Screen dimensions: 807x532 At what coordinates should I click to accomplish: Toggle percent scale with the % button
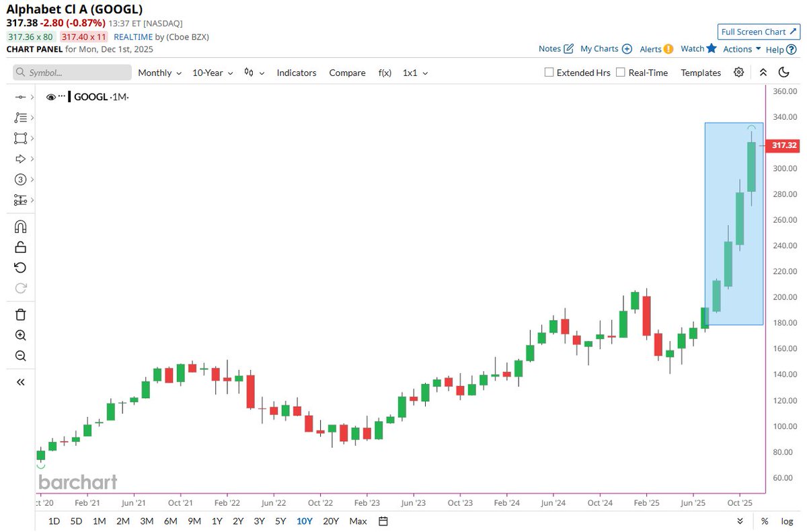coord(765,521)
